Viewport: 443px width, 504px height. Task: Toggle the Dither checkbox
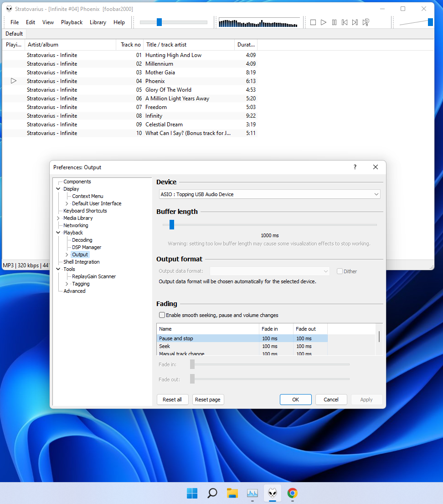(x=340, y=271)
